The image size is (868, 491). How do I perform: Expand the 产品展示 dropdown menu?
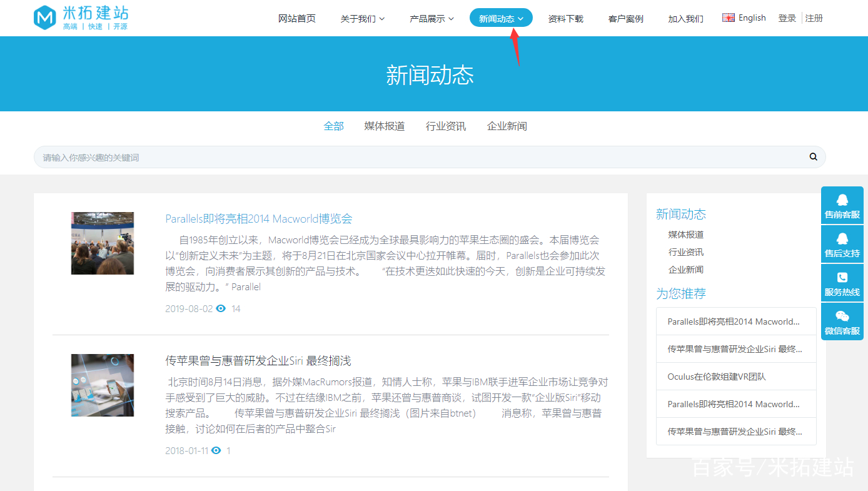click(x=431, y=19)
